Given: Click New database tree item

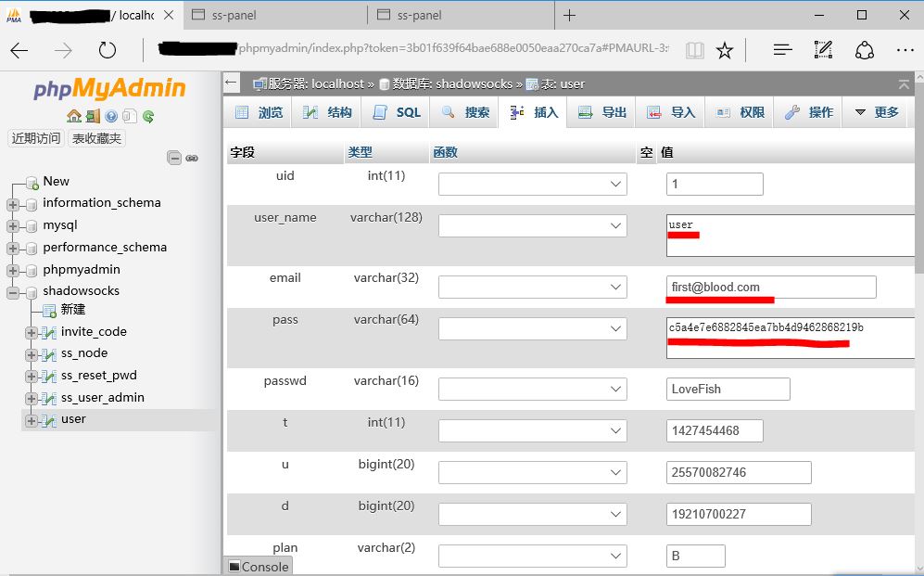Looking at the screenshot, I should click(56, 181).
